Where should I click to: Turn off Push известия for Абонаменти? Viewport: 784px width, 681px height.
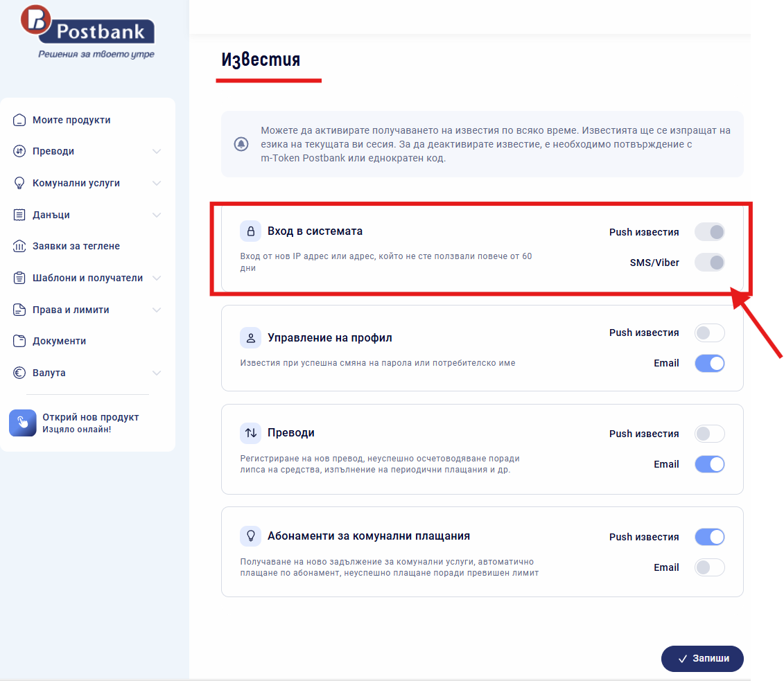(x=709, y=537)
